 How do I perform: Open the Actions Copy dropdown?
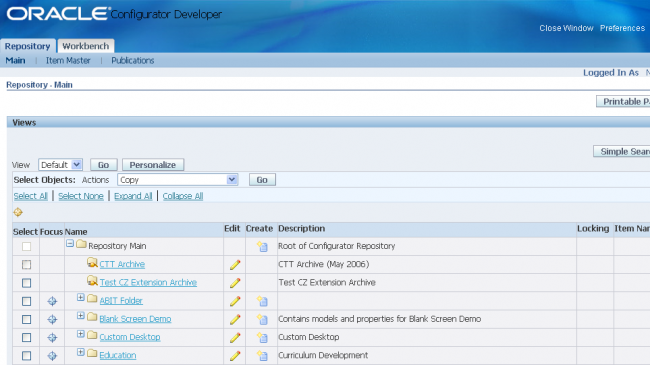[178, 180]
